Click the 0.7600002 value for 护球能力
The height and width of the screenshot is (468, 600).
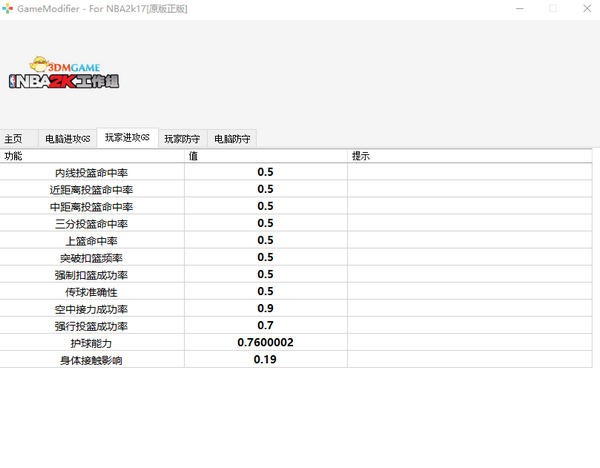click(x=266, y=342)
